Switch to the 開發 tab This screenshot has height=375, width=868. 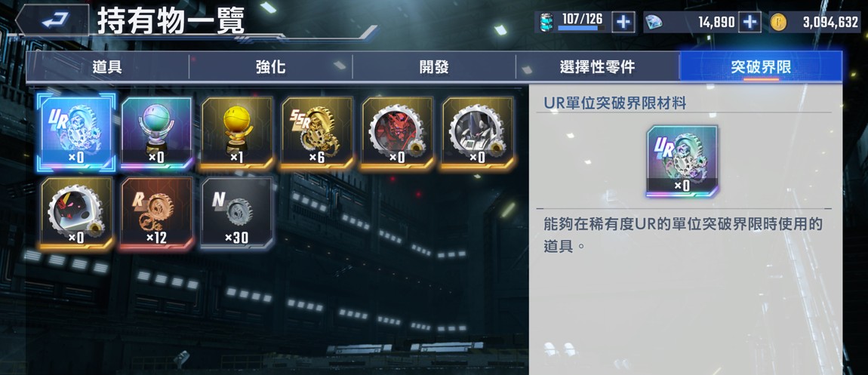tap(434, 67)
